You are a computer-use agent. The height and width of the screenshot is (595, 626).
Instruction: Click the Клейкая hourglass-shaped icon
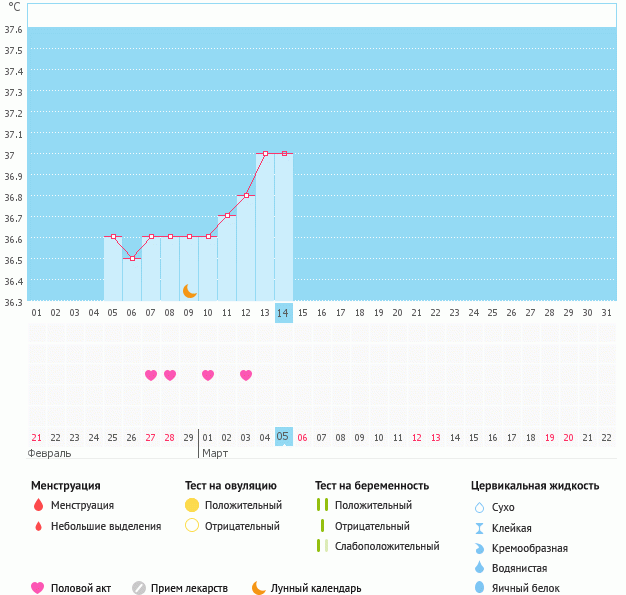(x=479, y=528)
